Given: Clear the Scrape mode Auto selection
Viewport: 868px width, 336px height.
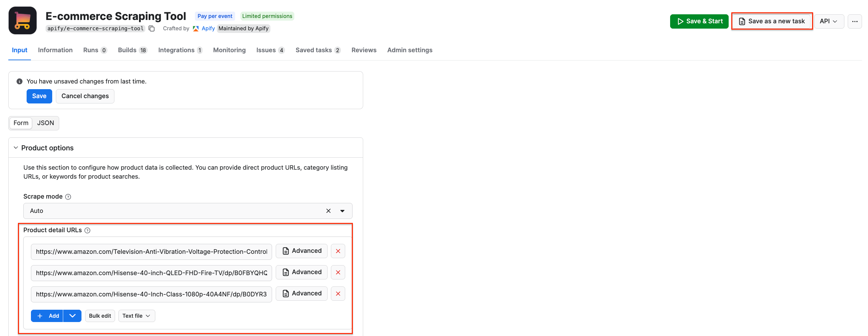Looking at the screenshot, I should click(x=328, y=211).
